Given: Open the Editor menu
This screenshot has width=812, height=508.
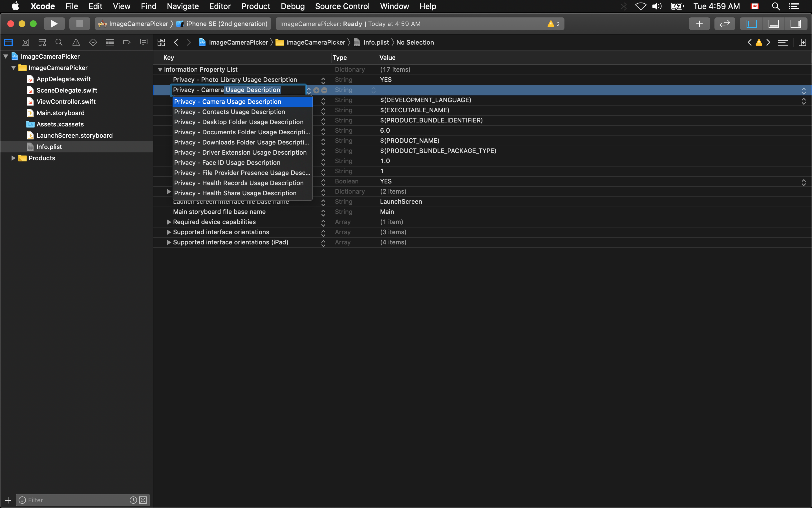Looking at the screenshot, I should [220, 6].
